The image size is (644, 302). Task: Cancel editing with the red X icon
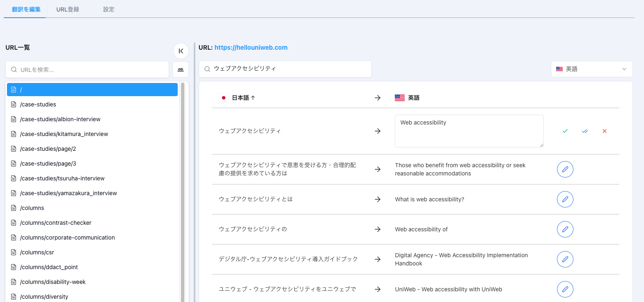(x=605, y=131)
